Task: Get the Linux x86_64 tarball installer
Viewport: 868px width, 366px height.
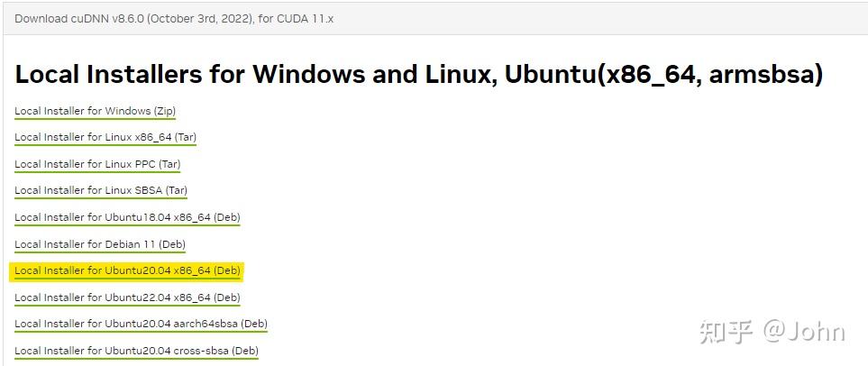Action: pyautogui.click(x=105, y=137)
